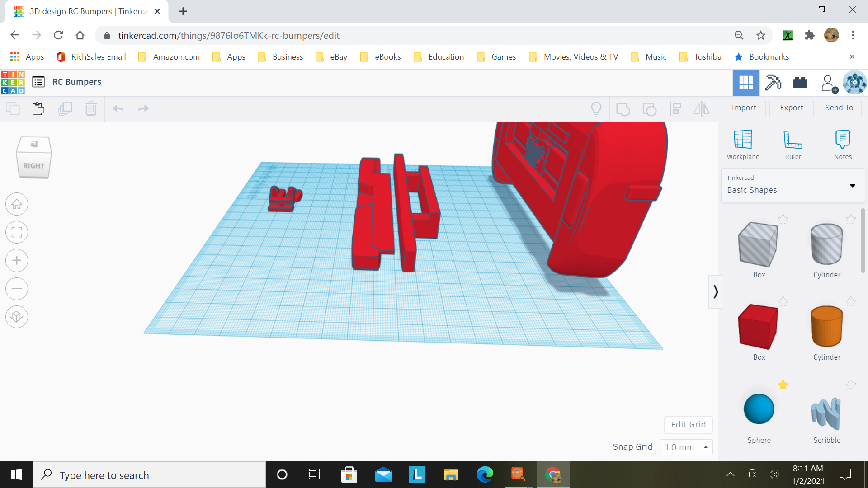Open the design properties menu icon
This screenshot has height=488, width=868.
[x=38, y=82]
